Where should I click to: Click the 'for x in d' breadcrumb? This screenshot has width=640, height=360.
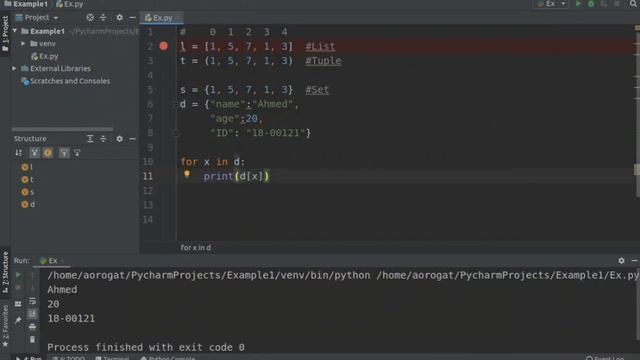196,248
